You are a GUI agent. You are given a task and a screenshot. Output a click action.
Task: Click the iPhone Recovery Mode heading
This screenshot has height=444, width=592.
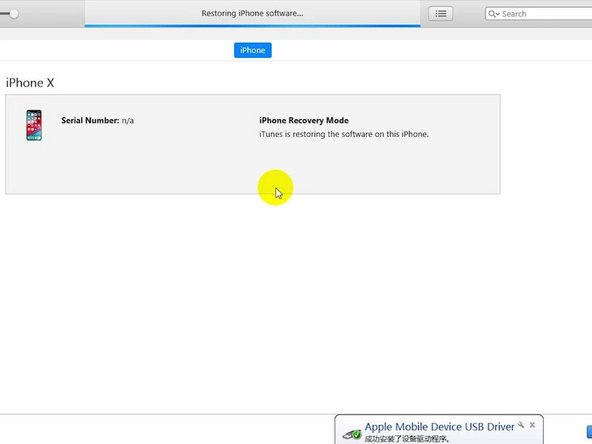point(304,120)
